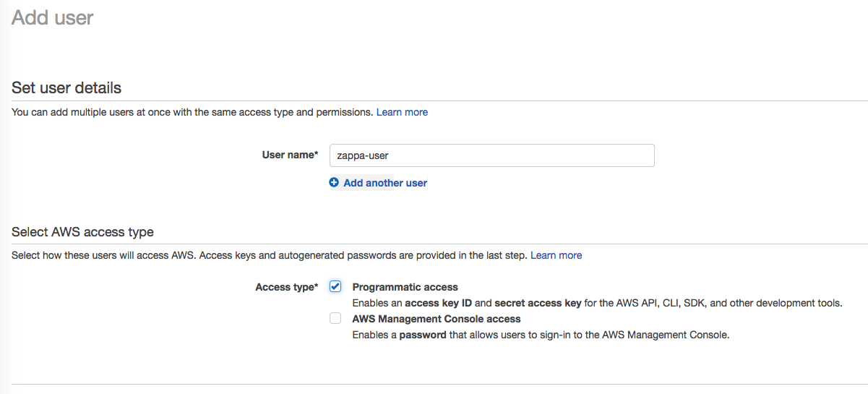Uncheck the Programmatic access checkbox
The width and height of the screenshot is (868, 394).
coord(335,286)
